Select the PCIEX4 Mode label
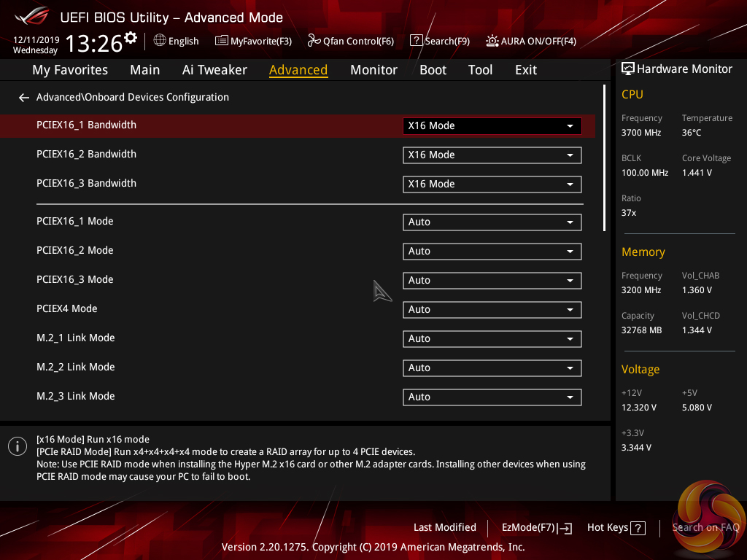This screenshot has height=560, width=747. click(x=66, y=308)
